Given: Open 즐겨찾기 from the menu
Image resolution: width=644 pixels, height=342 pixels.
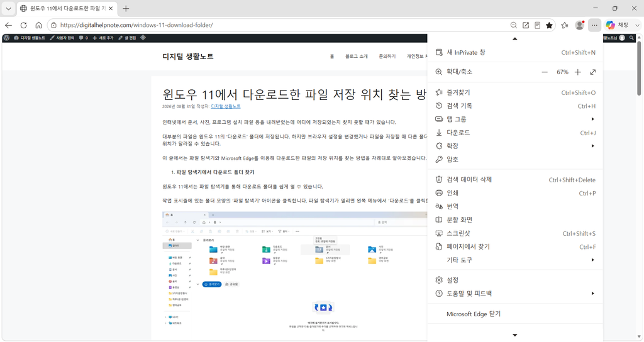Looking at the screenshot, I should [515, 92].
